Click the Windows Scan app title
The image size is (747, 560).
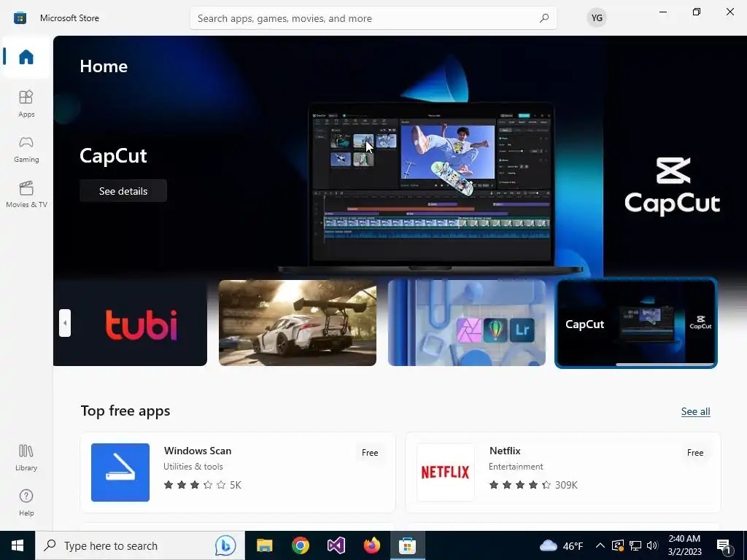point(198,451)
